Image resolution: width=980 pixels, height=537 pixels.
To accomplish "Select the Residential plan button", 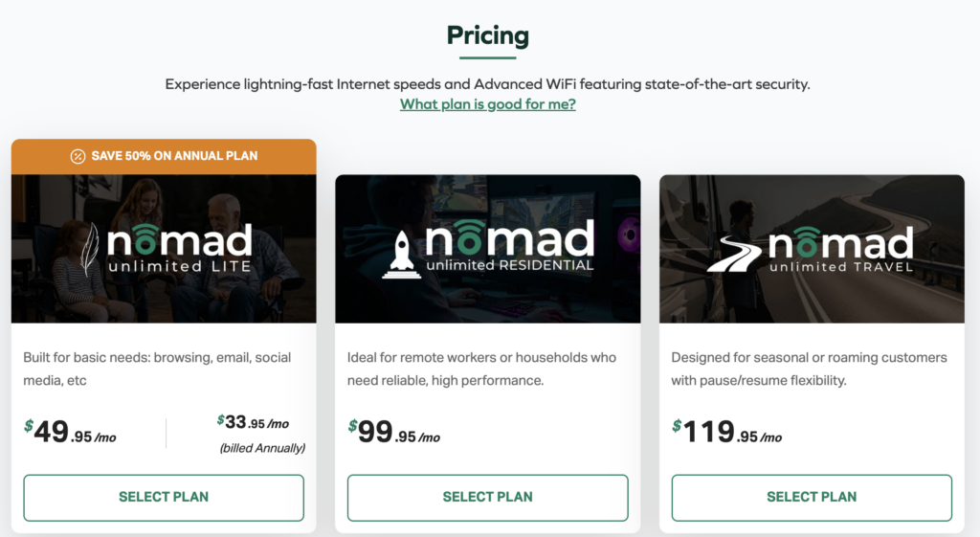I will [x=488, y=497].
